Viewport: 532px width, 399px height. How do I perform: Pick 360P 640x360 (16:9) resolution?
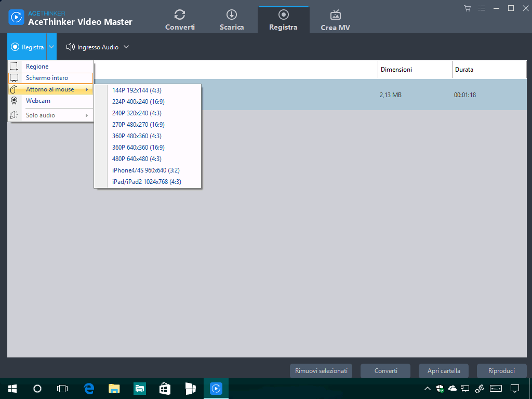click(x=148, y=148)
